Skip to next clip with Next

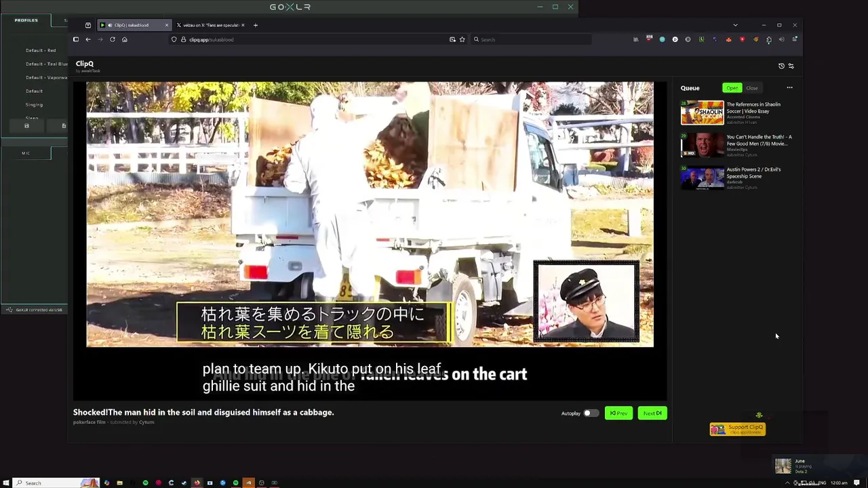(x=652, y=413)
